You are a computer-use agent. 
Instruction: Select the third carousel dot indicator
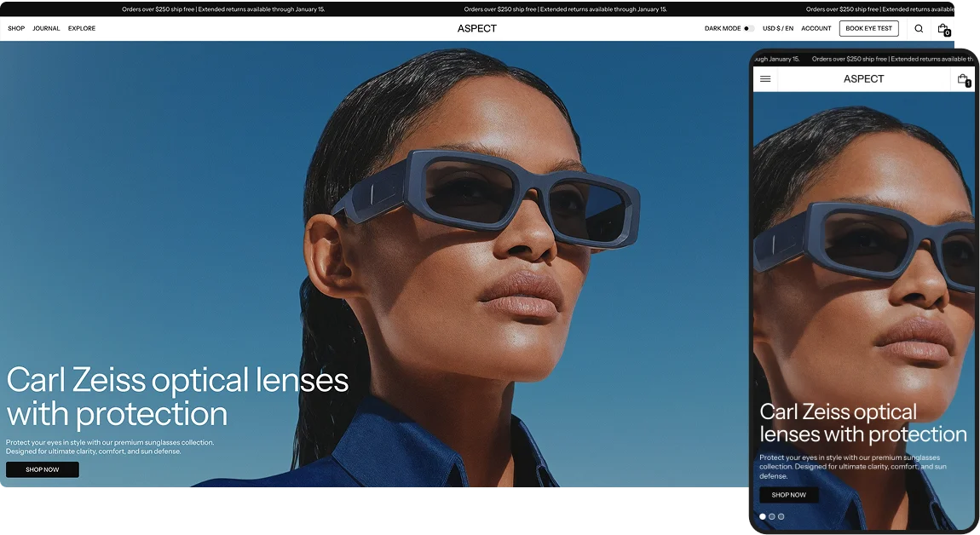pos(782,516)
